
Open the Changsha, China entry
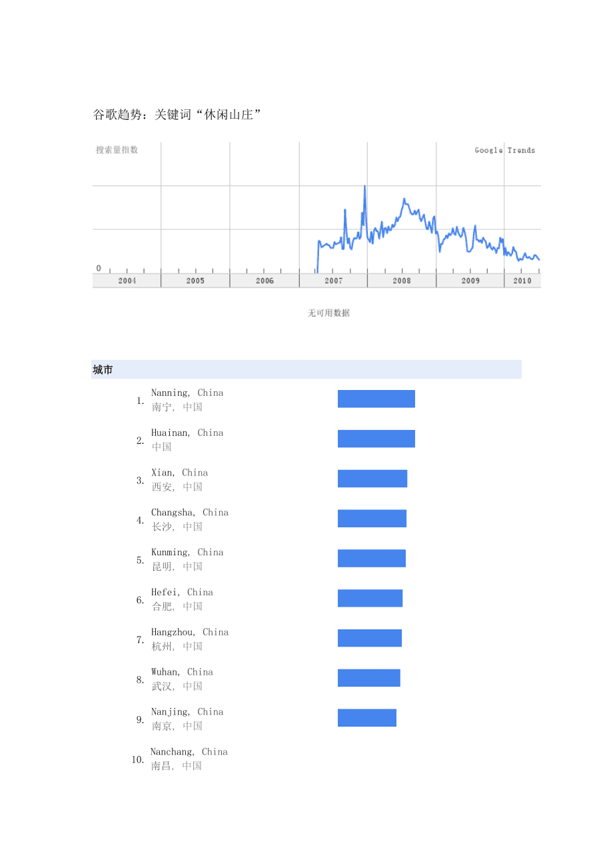pyautogui.click(x=190, y=513)
